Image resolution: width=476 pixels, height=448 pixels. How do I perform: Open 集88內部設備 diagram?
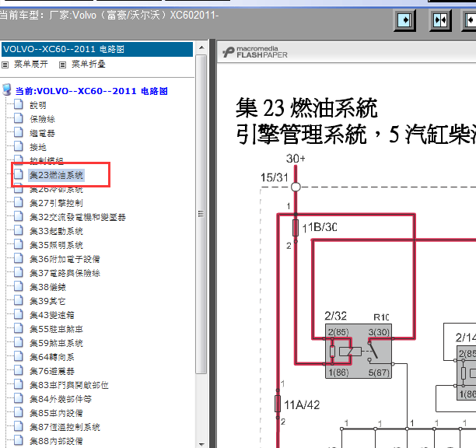pos(56,441)
